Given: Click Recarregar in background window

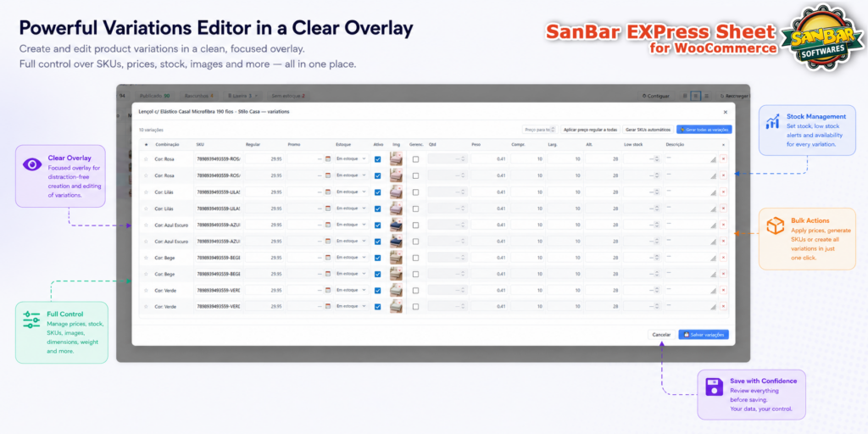Looking at the screenshot, I should point(732,96).
